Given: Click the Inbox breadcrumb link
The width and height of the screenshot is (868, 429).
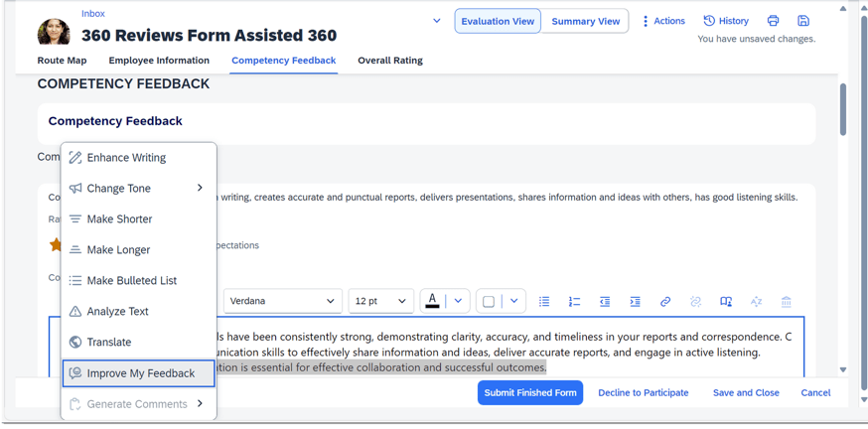Looking at the screenshot, I should tap(93, 14).
